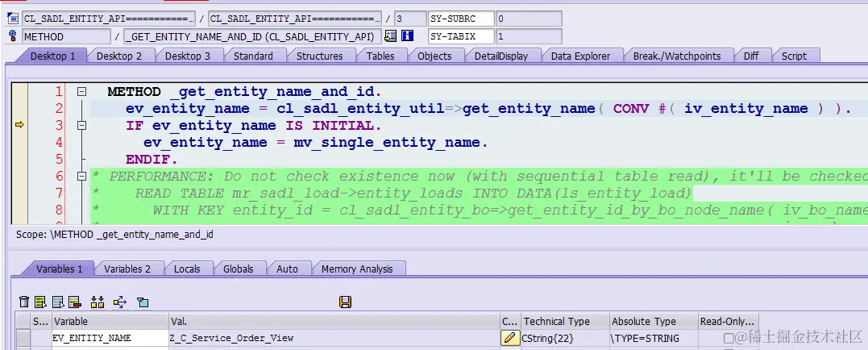Click the yellow execution arrow at line 3
The width and height of the screenshot is (868, 350).
pyautogui.click(x=19, y=126)
